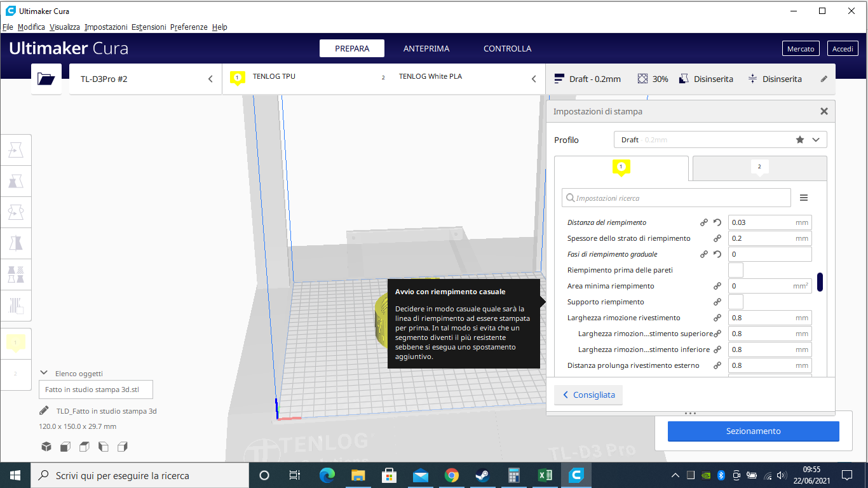
Task: Open the Mercato marketplace
Action: [x=801, y=49]
